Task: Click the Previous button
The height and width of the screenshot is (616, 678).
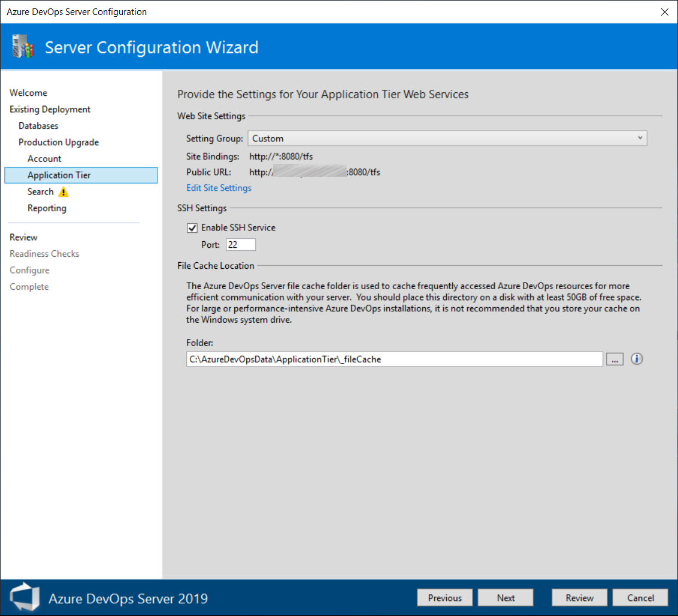Action: pyautogui.click(x=444, y=598)
